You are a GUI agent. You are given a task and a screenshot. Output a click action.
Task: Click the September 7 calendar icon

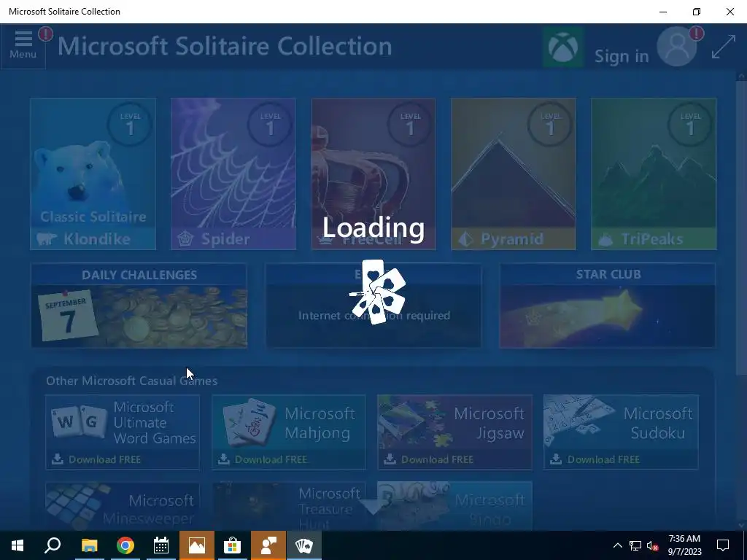click(67, 315)
